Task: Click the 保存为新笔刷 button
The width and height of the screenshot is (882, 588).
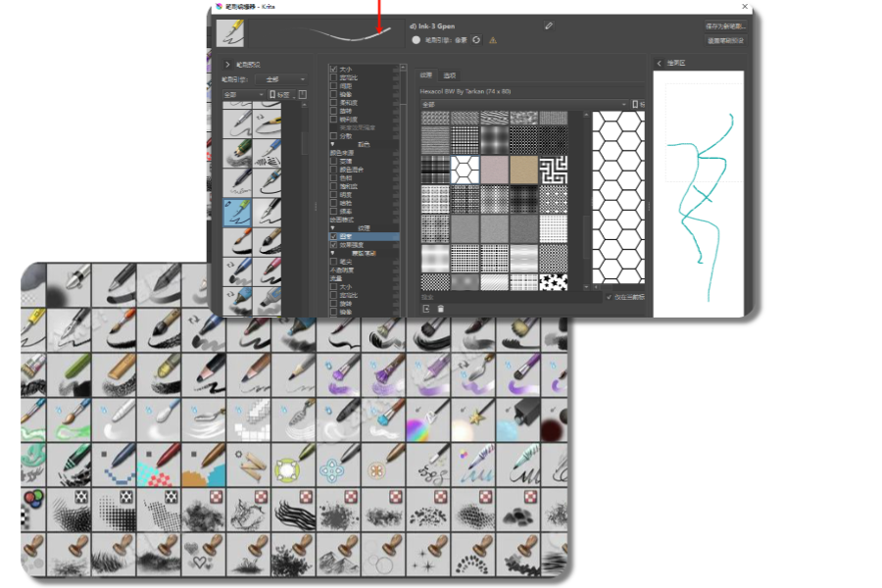Action: 725,25
